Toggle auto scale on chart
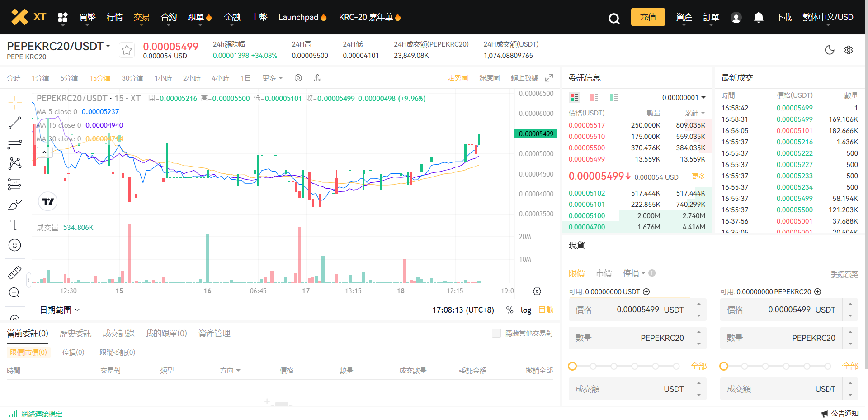The height and width of the screenshot is (420, 868). click(546, 310)
